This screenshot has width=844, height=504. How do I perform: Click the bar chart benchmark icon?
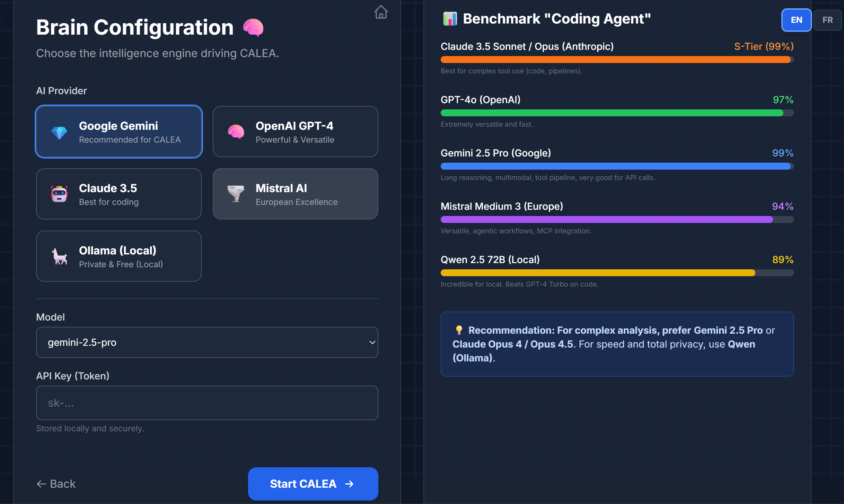pos(450,19)
